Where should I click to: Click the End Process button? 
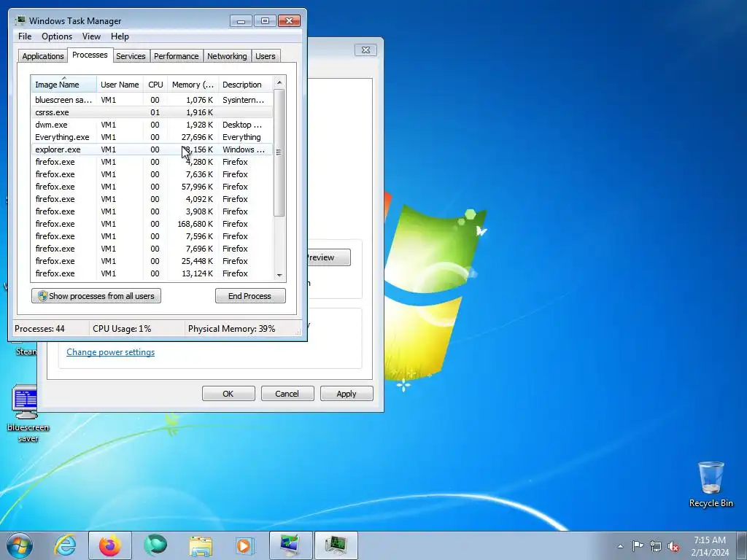coord(250,296)
